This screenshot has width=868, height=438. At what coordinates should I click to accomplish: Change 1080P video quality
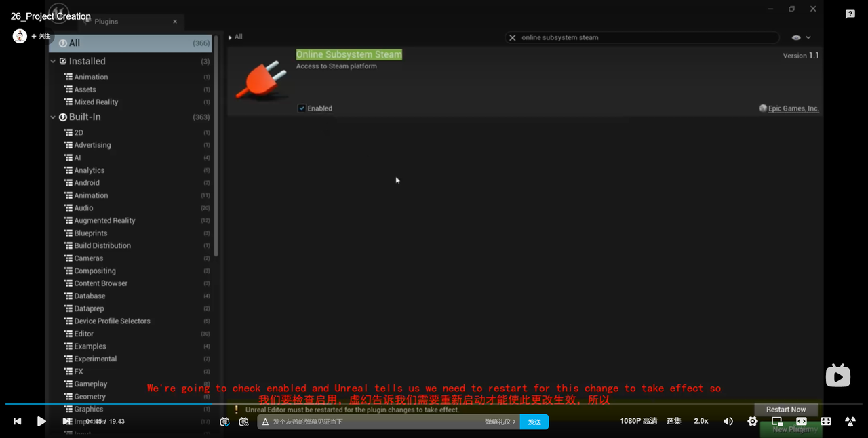tap(638, 421)
